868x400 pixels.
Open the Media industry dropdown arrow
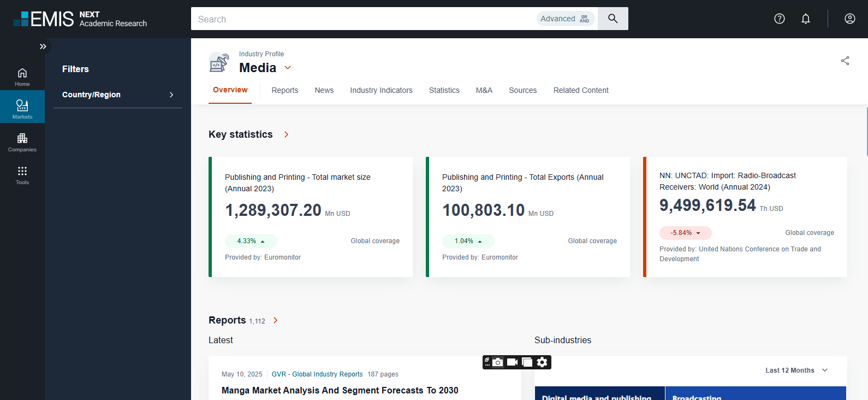coord(288,68)
